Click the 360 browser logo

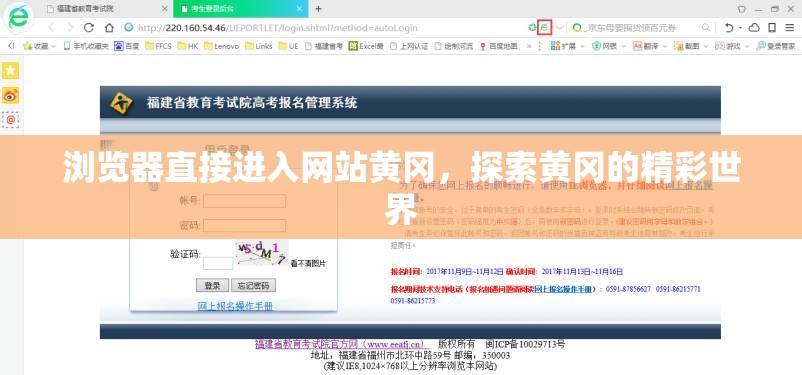18,18
